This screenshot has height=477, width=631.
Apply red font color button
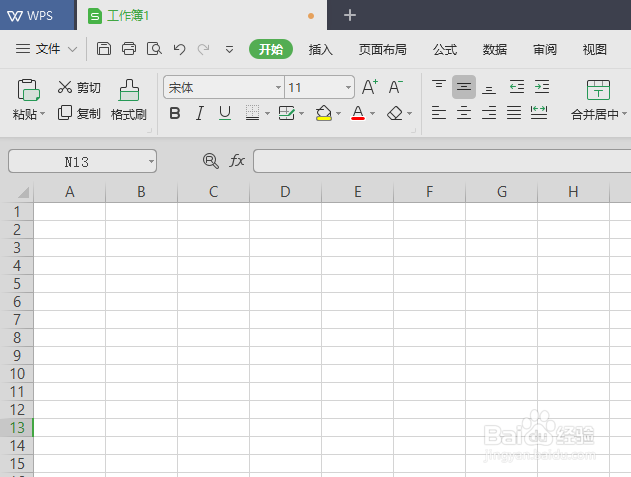358,114
